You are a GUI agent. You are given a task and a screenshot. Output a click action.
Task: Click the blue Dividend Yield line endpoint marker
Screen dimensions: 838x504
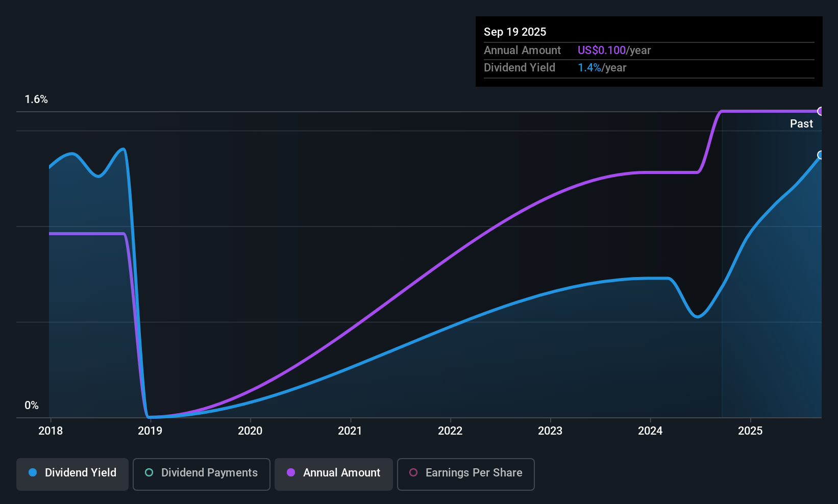point(821,155)
